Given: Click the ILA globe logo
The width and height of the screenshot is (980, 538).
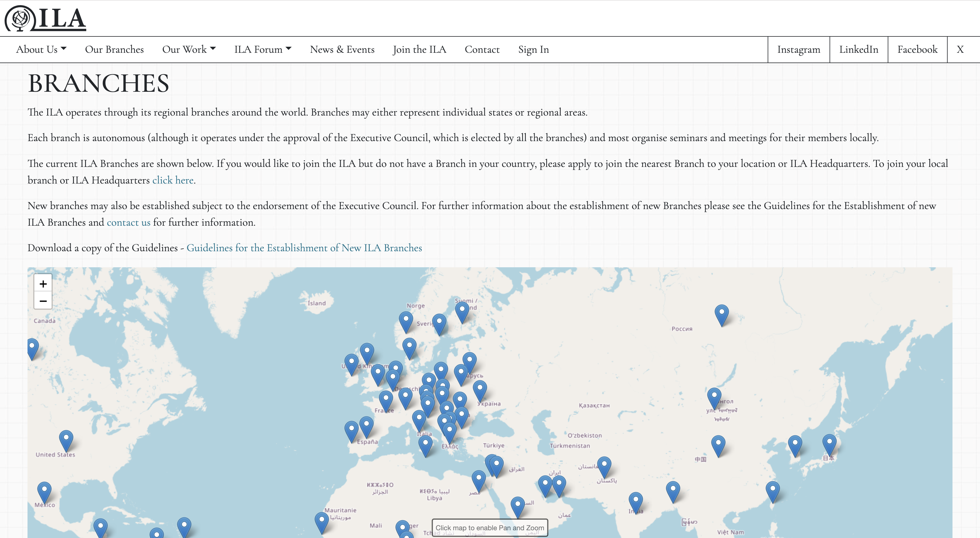Looking at the screenshot, I should (45, 18).
